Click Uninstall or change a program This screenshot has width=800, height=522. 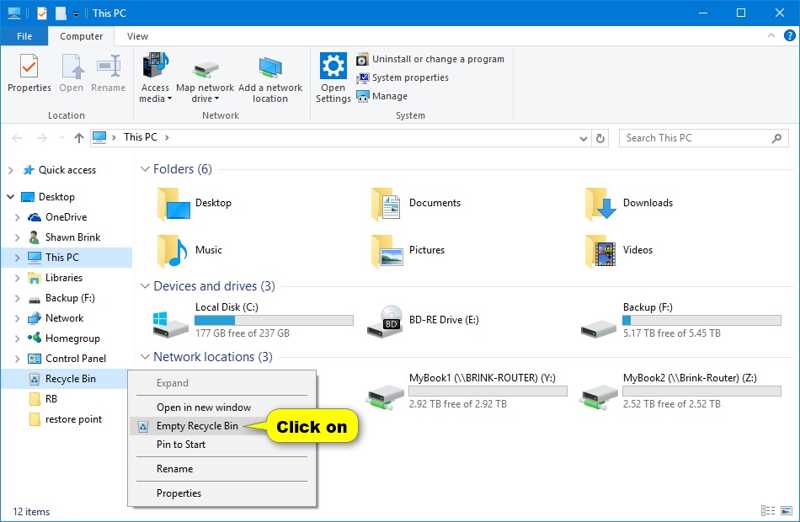[x=430, y=59]
